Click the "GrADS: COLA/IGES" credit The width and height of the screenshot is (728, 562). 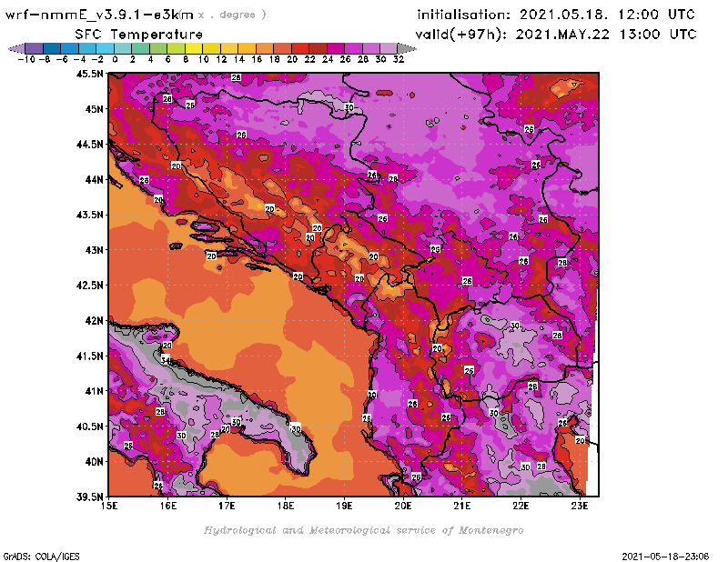tap(41, 557)
